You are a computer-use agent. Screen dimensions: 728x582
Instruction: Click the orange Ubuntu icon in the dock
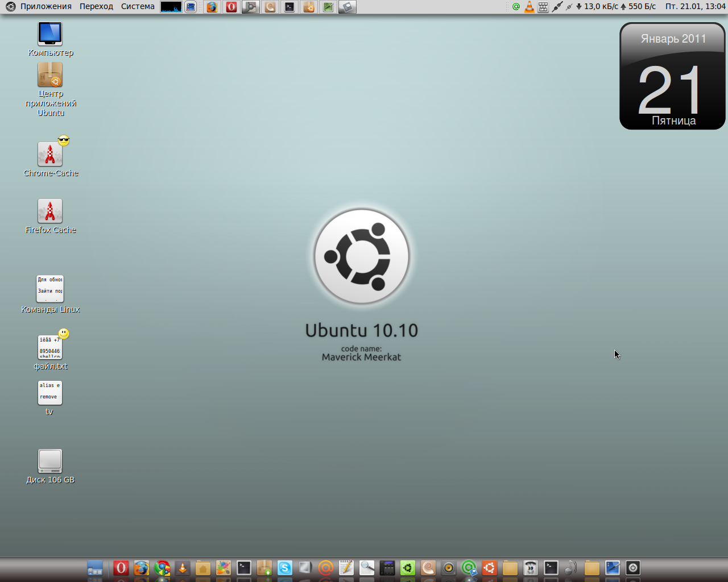coord(490,568)
